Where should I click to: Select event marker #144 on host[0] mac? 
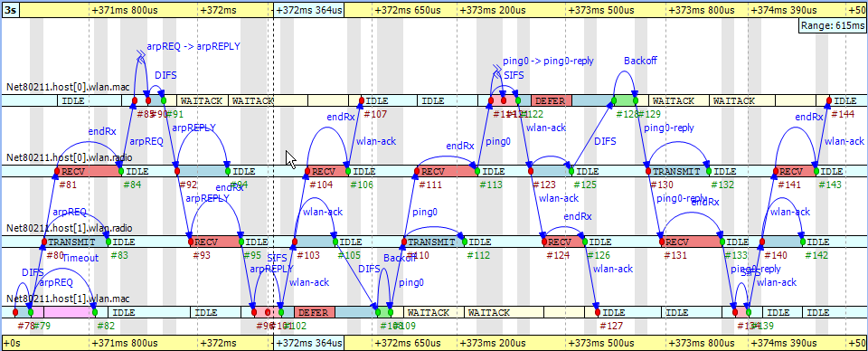(829, 100)
